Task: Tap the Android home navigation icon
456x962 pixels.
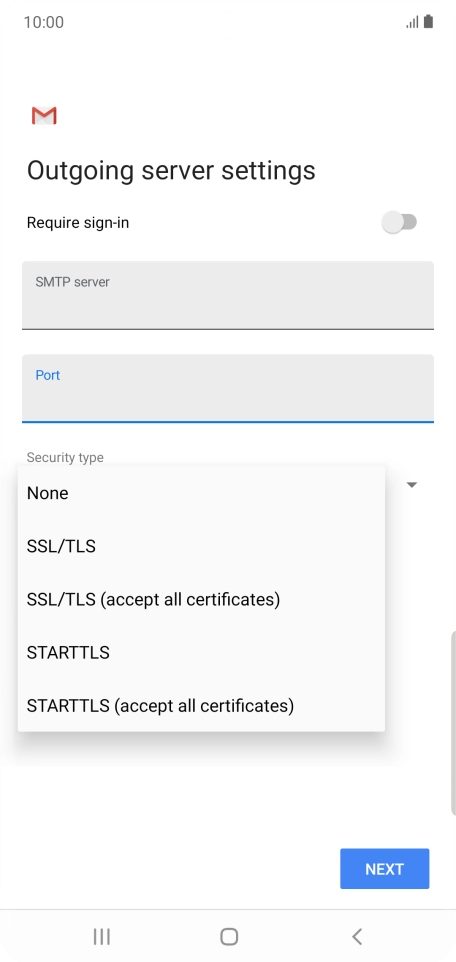Action: click(x=229, y=936)
